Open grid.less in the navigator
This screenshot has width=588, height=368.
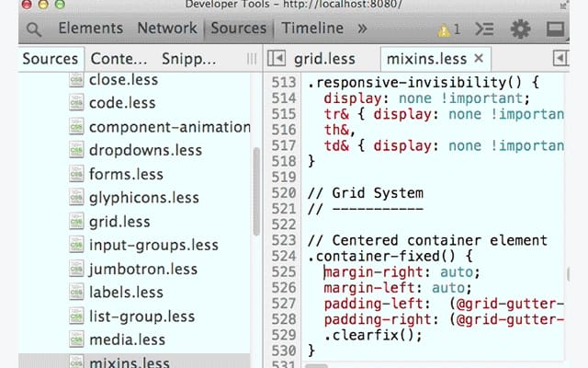coord(119,222)
